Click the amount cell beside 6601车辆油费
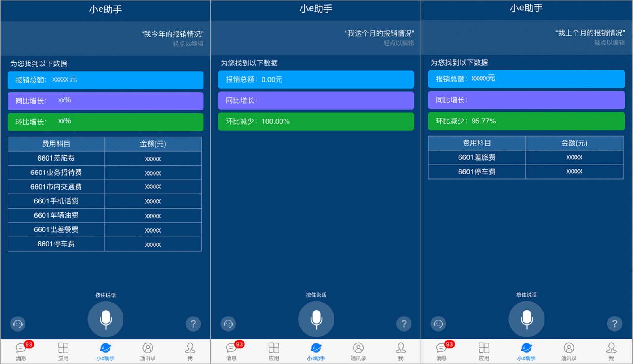The width and height of the screenshot is (633, 364). point(153,215)
